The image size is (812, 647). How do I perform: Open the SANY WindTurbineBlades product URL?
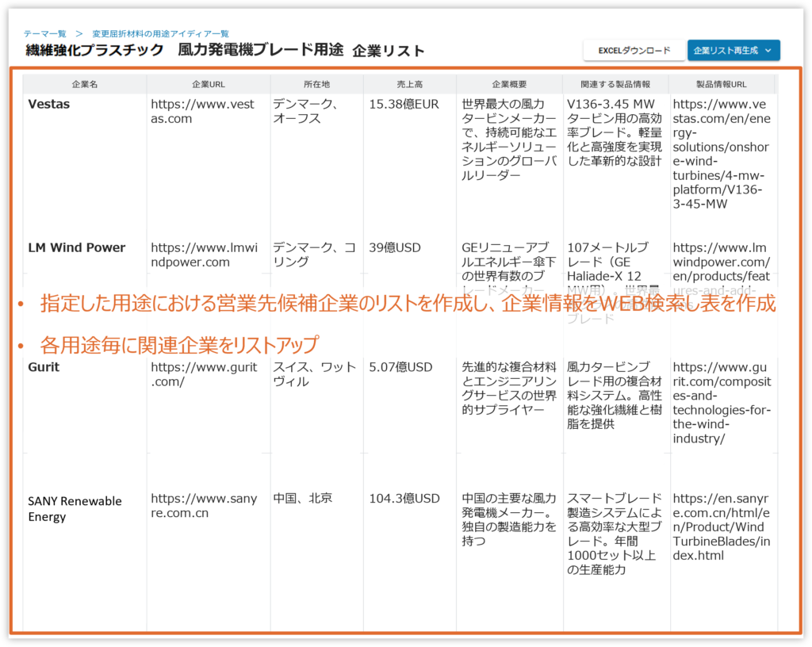722,527
